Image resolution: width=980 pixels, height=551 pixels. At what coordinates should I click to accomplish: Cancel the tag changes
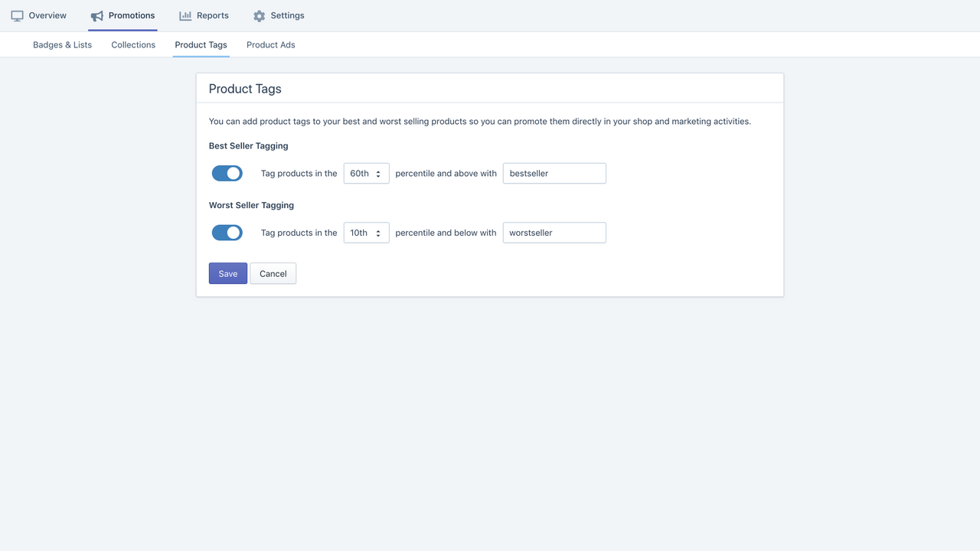(273, 273)
